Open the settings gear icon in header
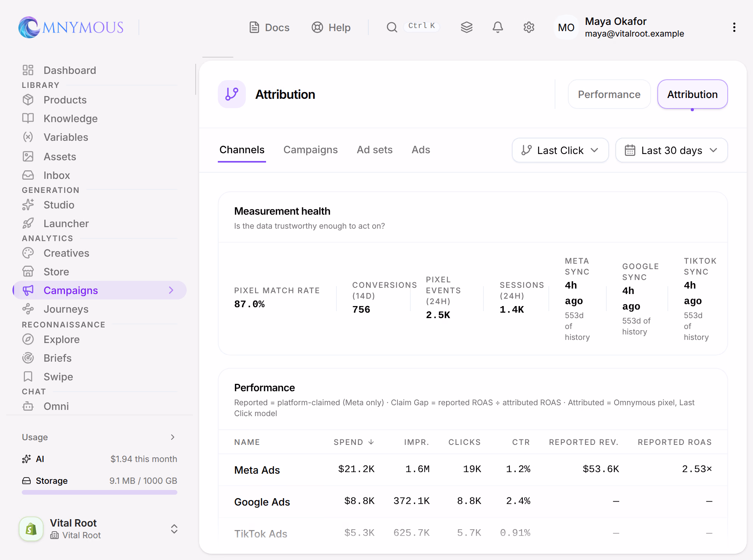 pyautogui.click(x=529, y=27)
